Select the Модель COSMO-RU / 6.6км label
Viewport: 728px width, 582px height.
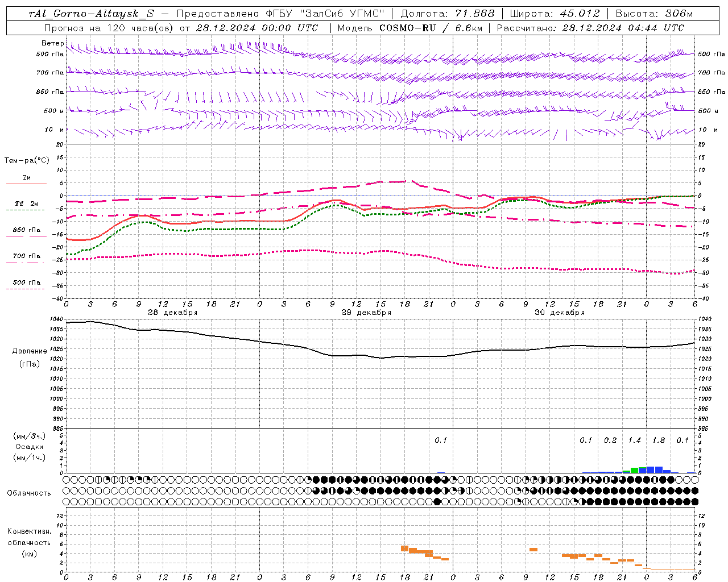tap(409, 28)
